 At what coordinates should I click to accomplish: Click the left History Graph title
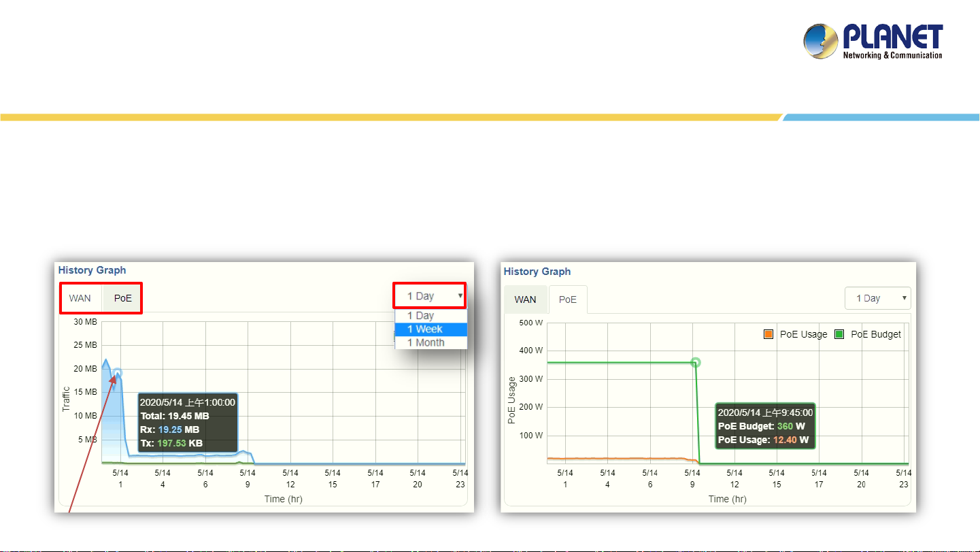pyautogui.click(x=92, y=270)
